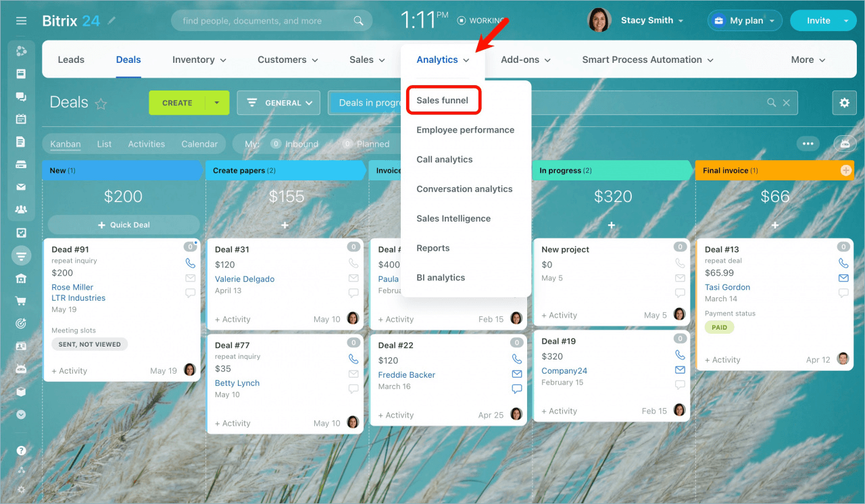Expand the Add-ons menu
This screenshot has height=504, width=865.
click(526, 59)
